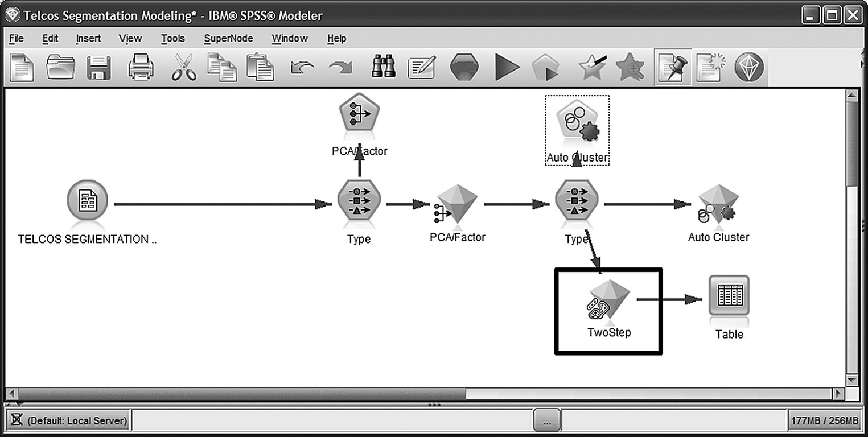The height and width of the screenshot is (437, 868).
Task: Select the dotted Auto Cluster modeling node
Action: pyautogui.click(x=577, y=130)
